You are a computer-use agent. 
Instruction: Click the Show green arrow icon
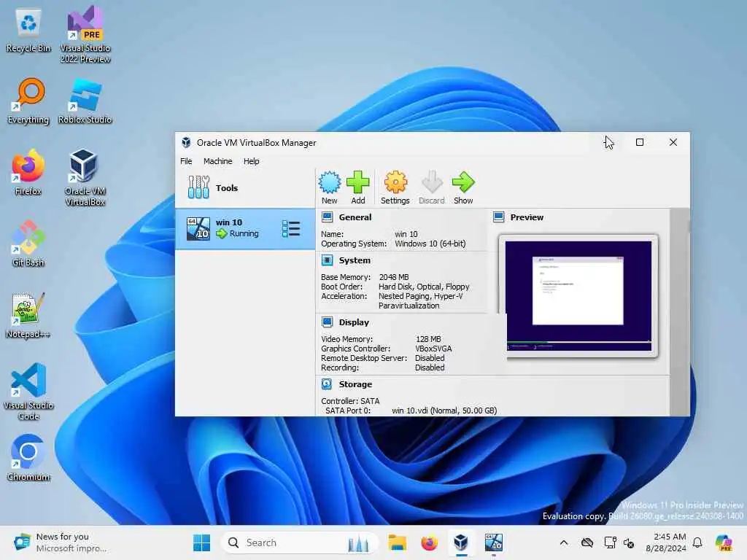click(463, 182)
